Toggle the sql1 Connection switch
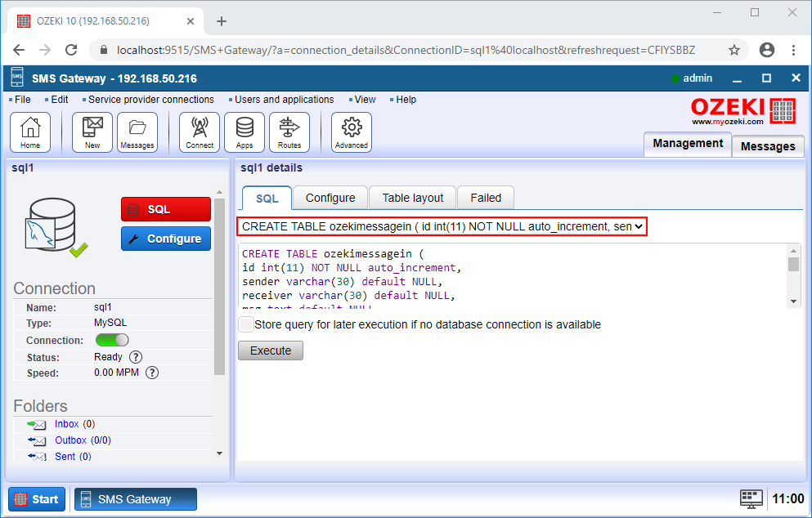812x518 pixels. [x=112, y=339]
